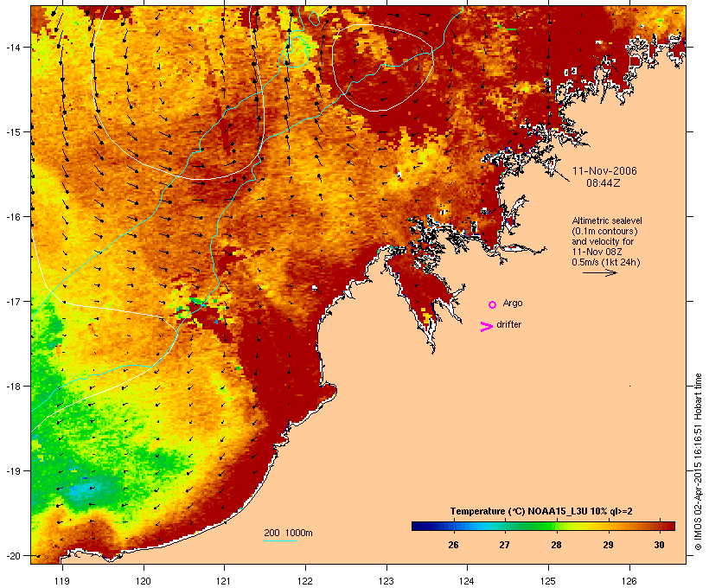Click the 'and velocity for' caption line

(x=603, y=241)
